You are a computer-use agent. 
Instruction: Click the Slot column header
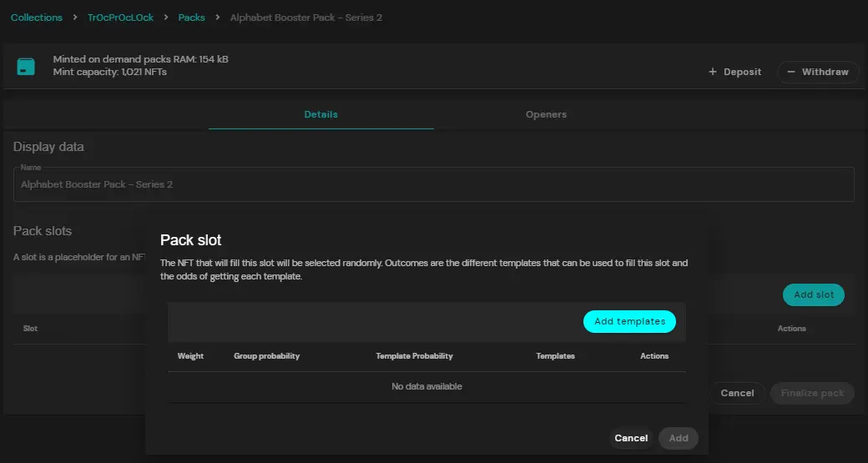coord(30,329)
